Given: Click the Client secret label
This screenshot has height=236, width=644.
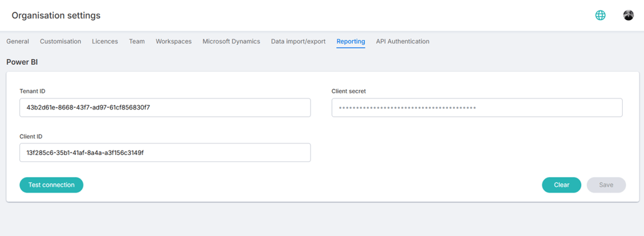Looking at the screenshot, I should pos(349,91).
